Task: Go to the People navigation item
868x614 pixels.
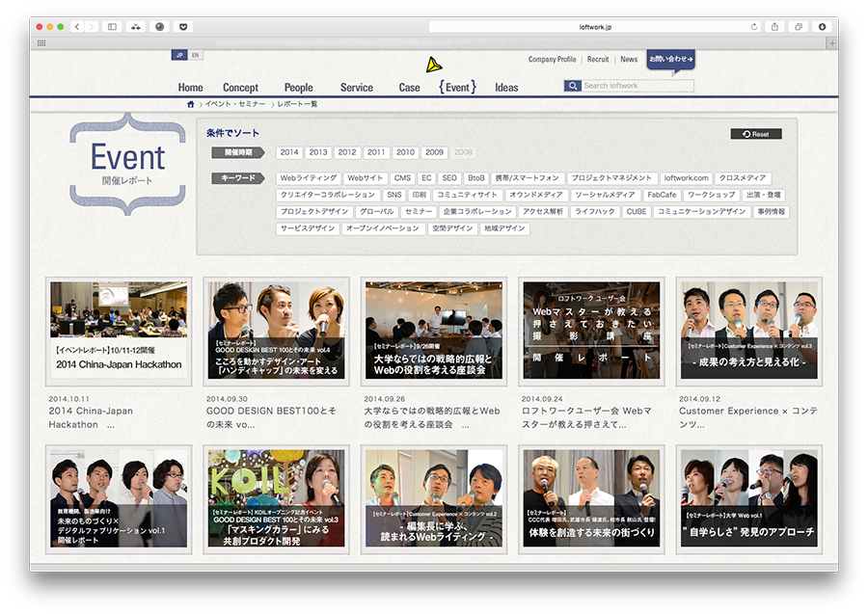Action: pos(298,88)
